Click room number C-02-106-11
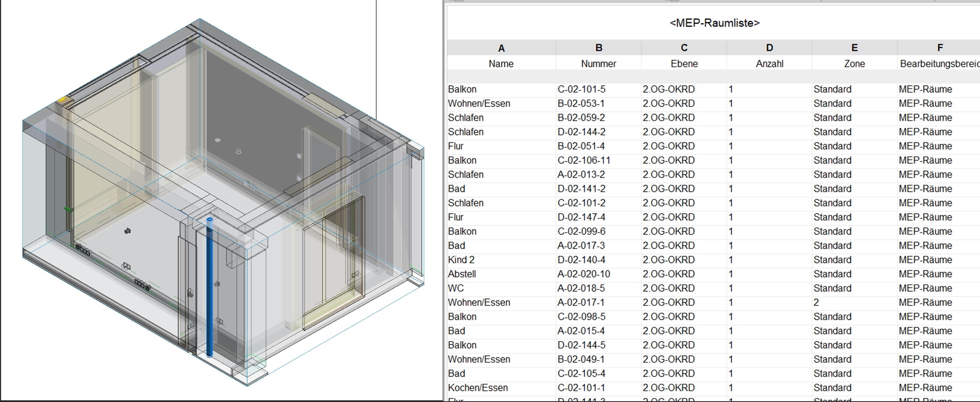 pyautogui.click(x=584, y=160)
